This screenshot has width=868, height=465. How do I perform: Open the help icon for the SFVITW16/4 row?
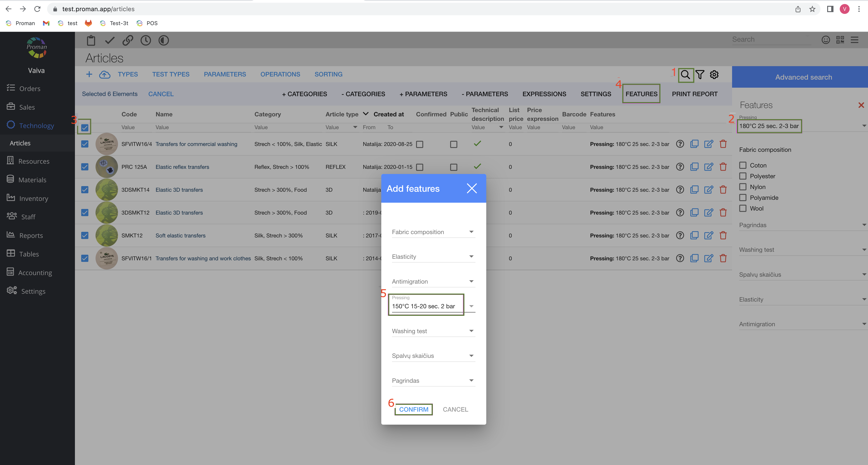680,144
